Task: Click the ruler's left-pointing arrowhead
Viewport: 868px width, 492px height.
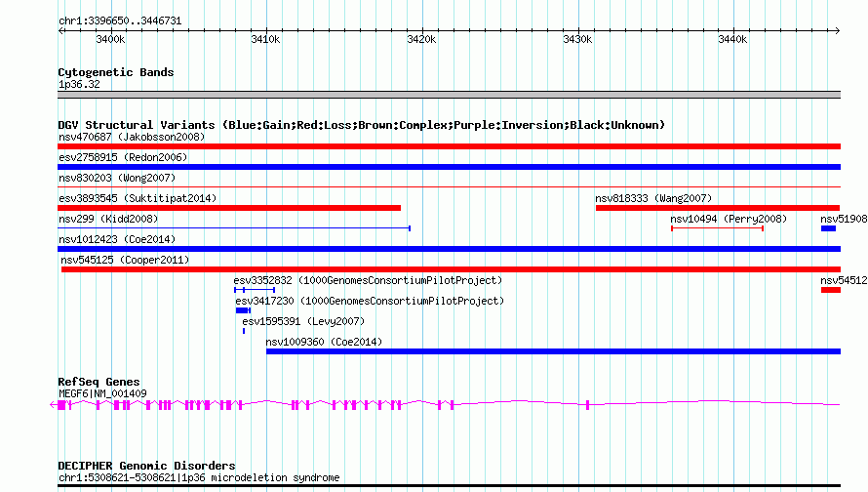Action: click(60, 30)
